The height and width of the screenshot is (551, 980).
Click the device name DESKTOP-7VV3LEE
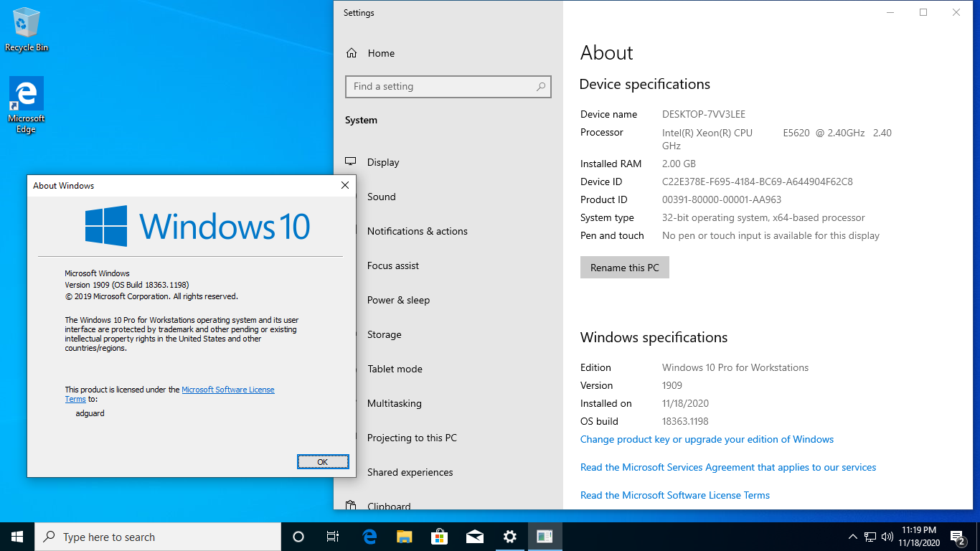704,114
